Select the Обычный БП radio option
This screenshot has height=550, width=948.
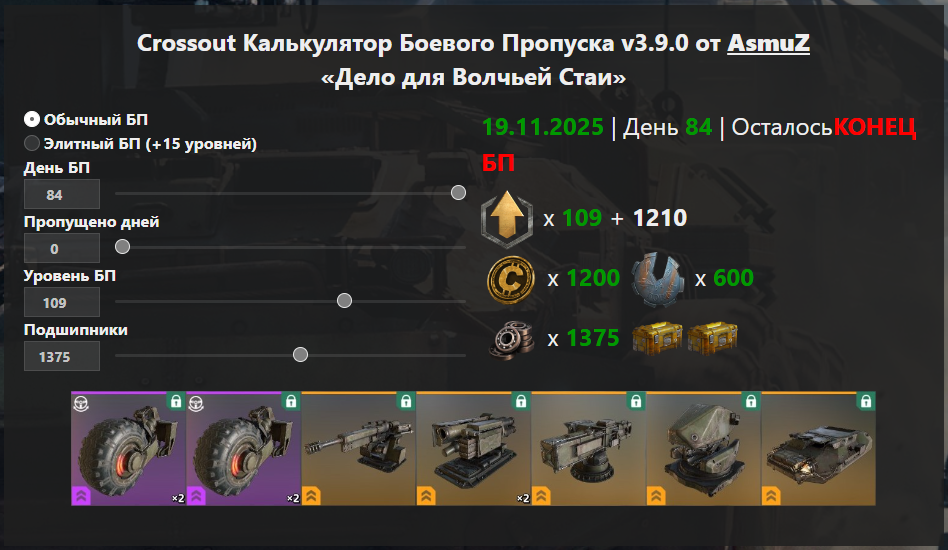(31, 119)
